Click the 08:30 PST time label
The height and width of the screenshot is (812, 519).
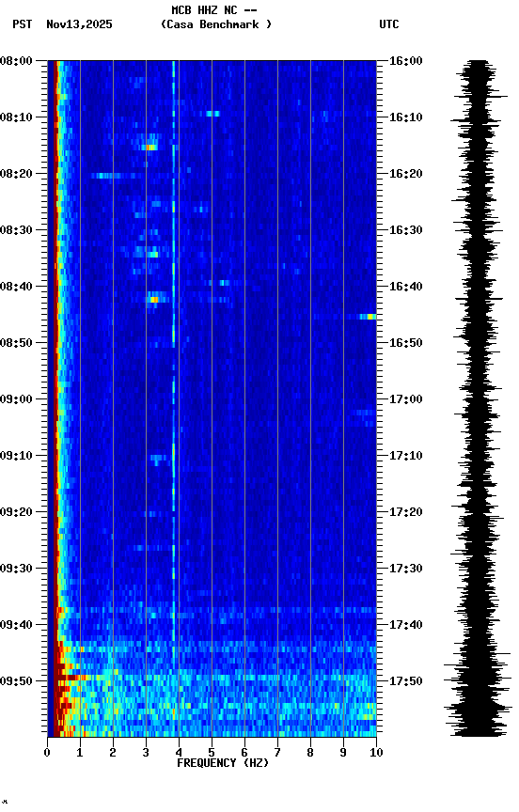point(16,230)
